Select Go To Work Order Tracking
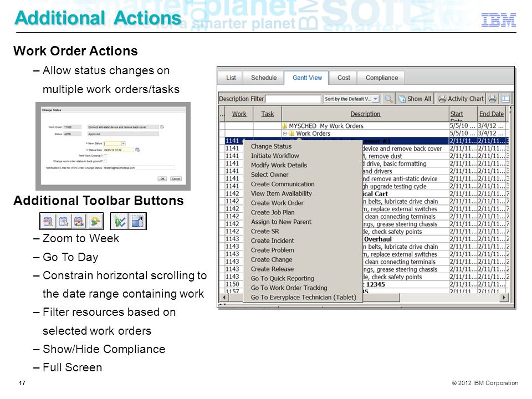 click(x=303, y=288)
